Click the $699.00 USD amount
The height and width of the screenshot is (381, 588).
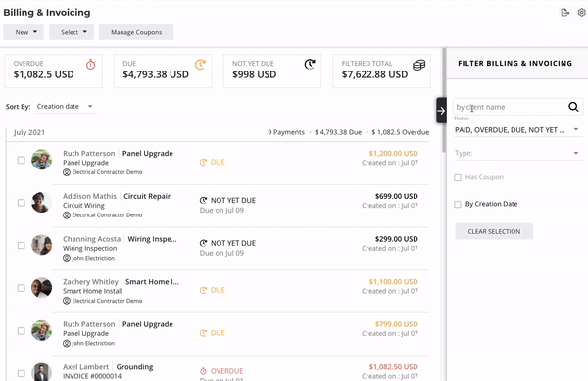pos(396,196)
